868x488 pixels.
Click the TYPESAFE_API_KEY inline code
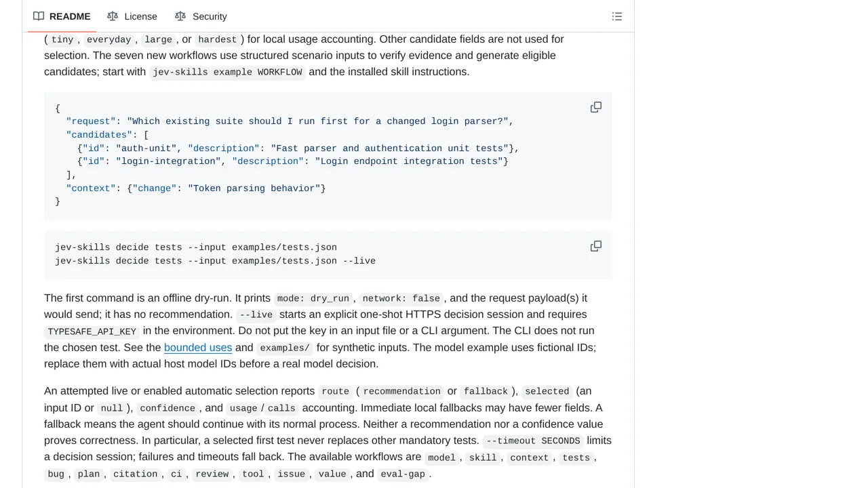(92, 331)
